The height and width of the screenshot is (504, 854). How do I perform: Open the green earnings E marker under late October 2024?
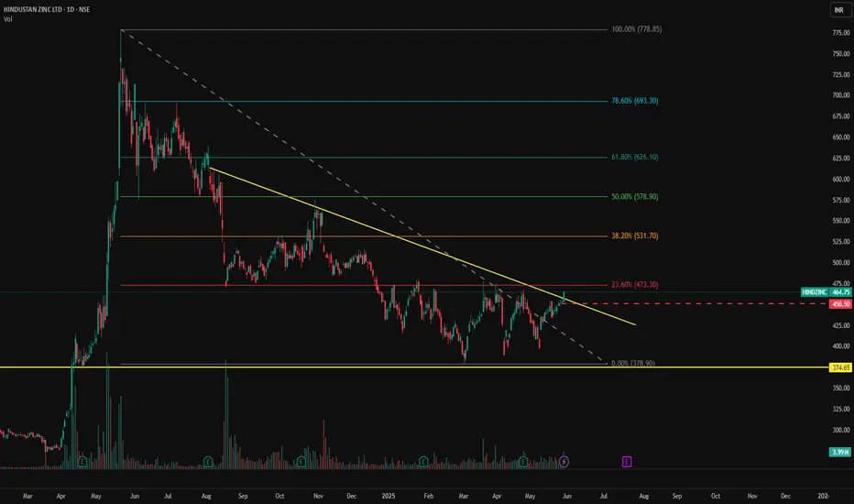[301, 462]
